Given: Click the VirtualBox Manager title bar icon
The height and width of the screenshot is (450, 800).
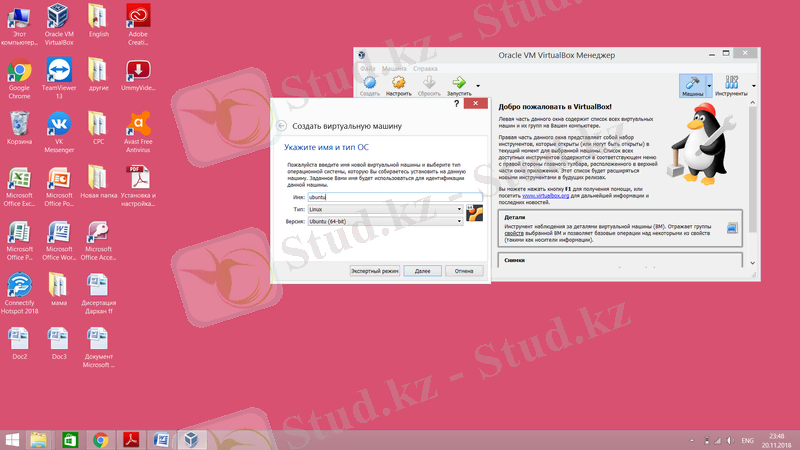Looking at the screenshot, I should pyautogui.click(x=362, y=55).
